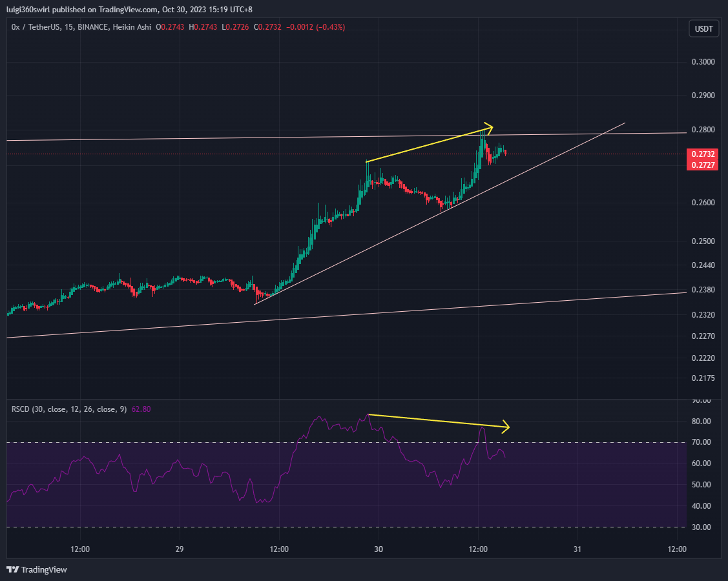Select the 0x / TetherUS, 15, BINANCE title

(81, 27)
